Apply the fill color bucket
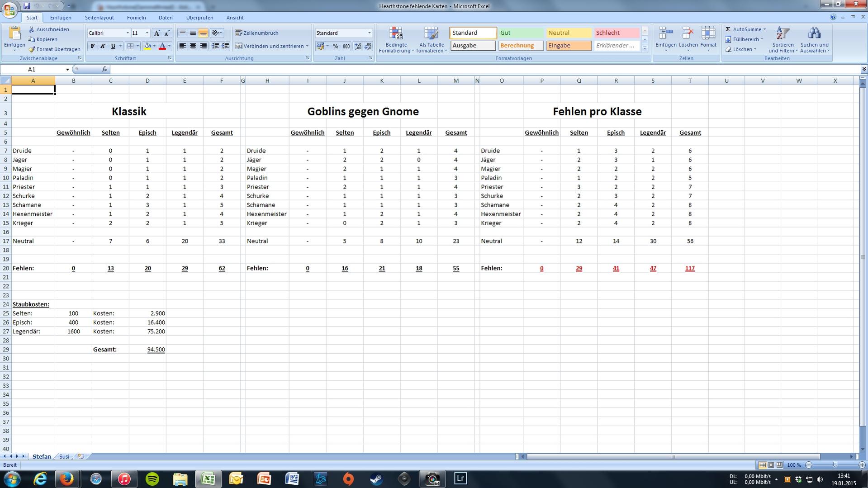The width and height of the screenshot is (868, 488). 147,46
